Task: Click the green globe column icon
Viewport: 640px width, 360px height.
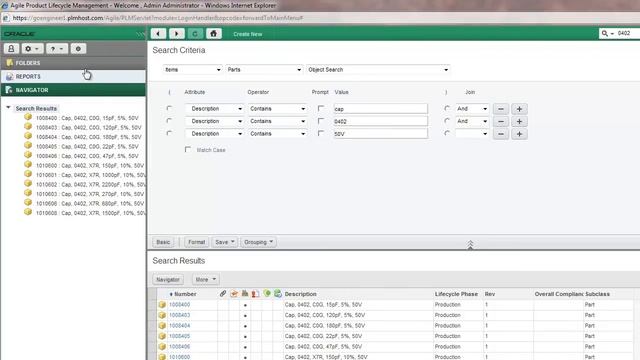Action: point(267,293)
